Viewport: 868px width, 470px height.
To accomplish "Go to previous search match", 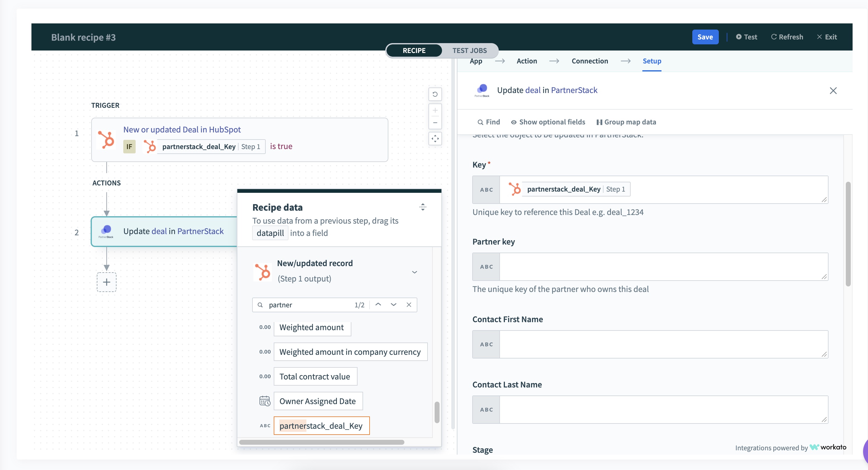I will pyautogui.click(x=378, y=305).
